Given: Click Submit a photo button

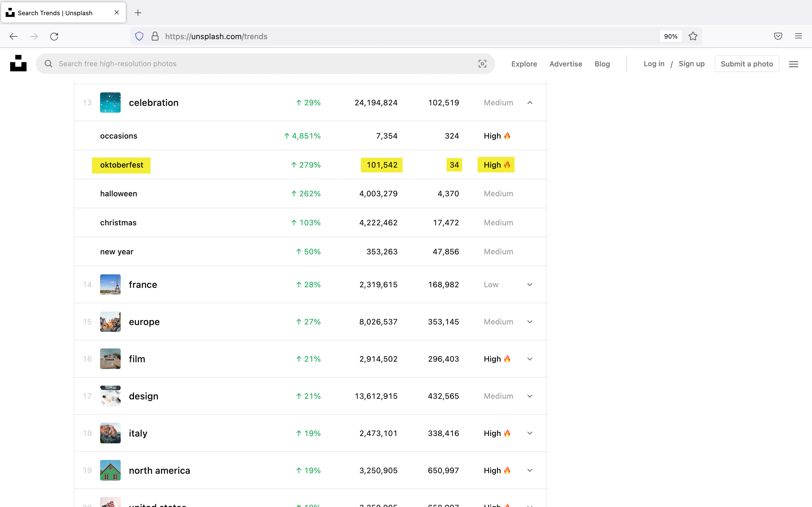Looking at the screenshot, I should coord(747,64).
